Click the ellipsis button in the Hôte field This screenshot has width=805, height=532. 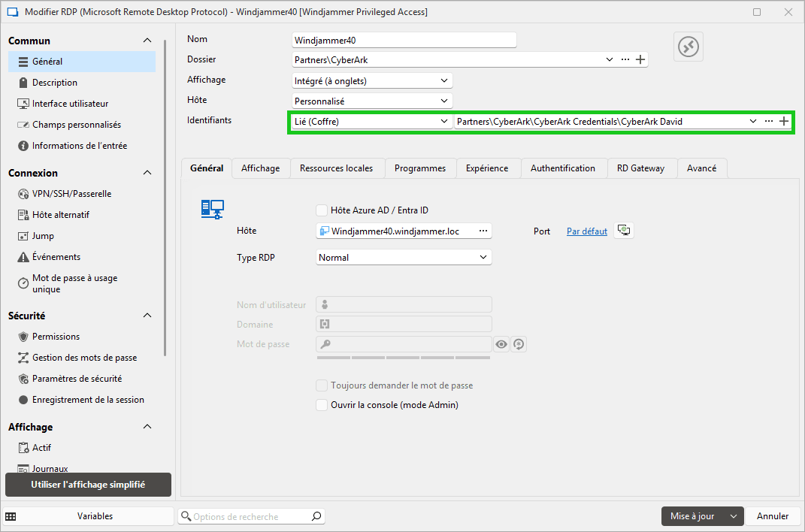[x=483, y=231]
